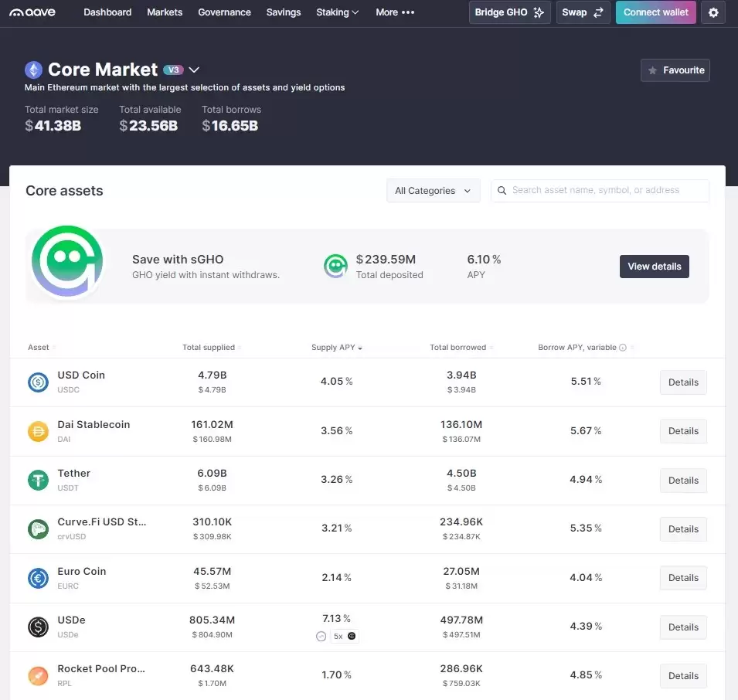Open the Markets navigation item
The image size is (738, 700).
(x=164, y=12)
